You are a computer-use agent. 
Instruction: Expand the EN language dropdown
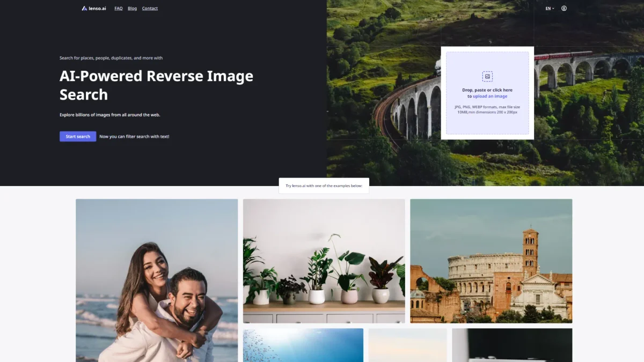[x=550, y=9]
